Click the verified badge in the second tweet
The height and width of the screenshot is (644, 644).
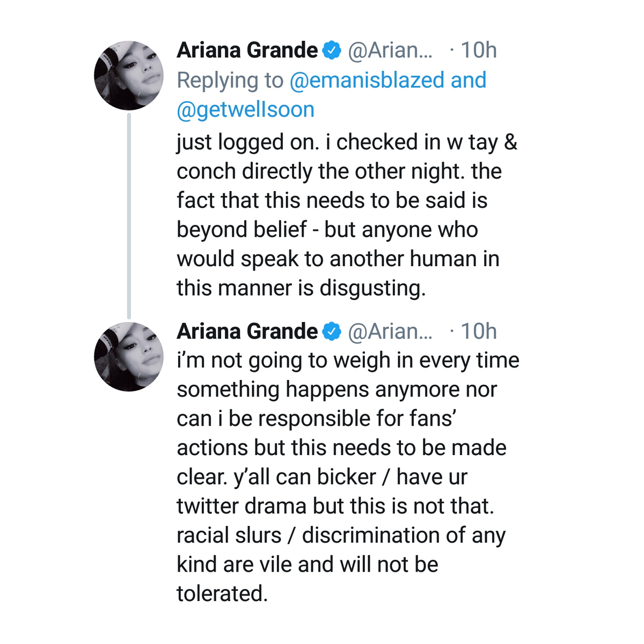332,332
